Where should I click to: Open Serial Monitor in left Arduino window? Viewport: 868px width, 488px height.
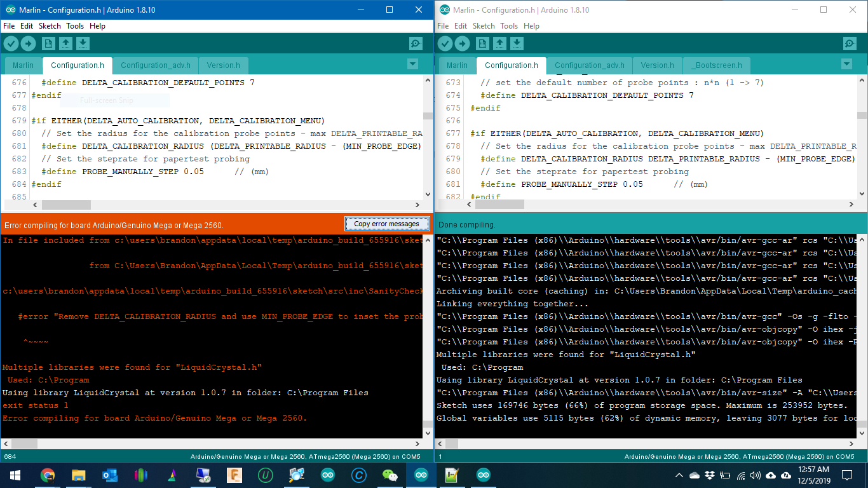pos(416,43)
